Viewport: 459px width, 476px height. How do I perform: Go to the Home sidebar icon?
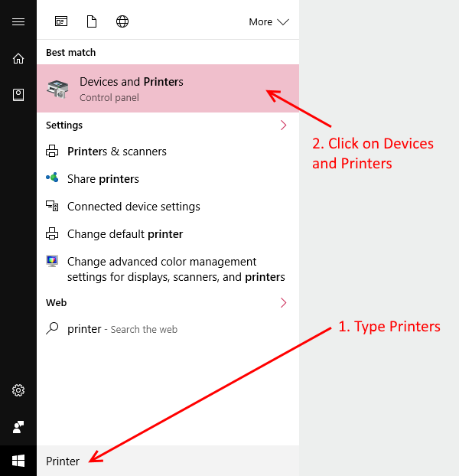[x=18, y=58]
